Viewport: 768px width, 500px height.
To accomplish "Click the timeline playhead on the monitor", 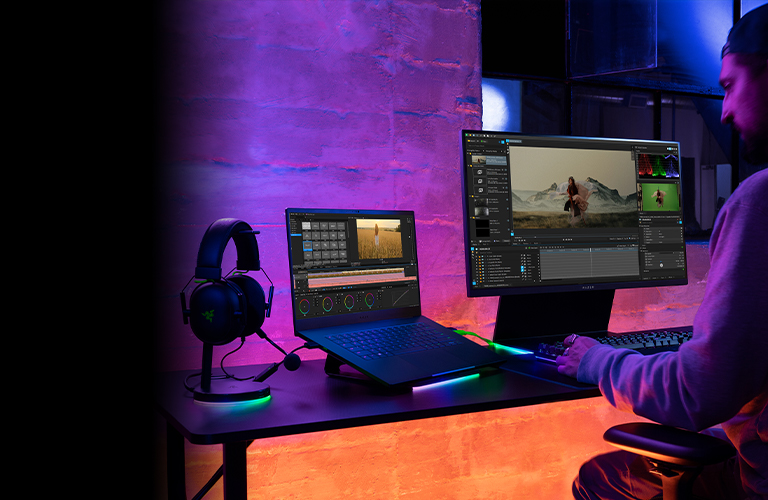I will (591, 262).
